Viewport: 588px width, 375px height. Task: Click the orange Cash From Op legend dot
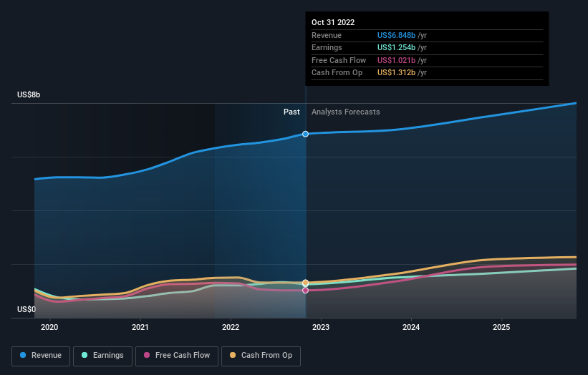(233, 355)
